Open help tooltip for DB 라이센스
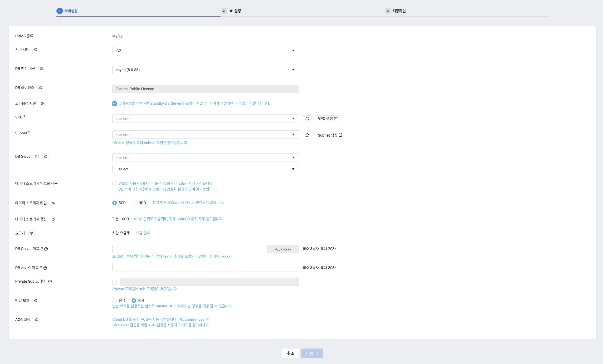 (41, 88)
